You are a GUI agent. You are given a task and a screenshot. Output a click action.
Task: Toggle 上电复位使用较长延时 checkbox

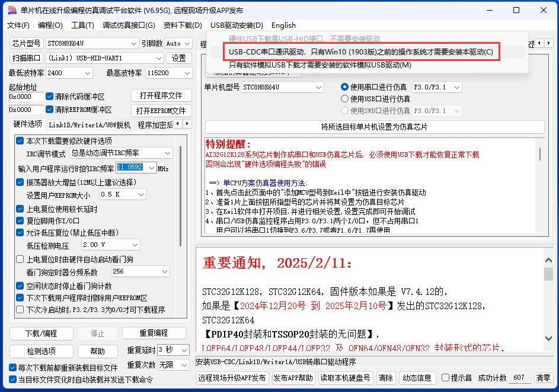(20, 209)
